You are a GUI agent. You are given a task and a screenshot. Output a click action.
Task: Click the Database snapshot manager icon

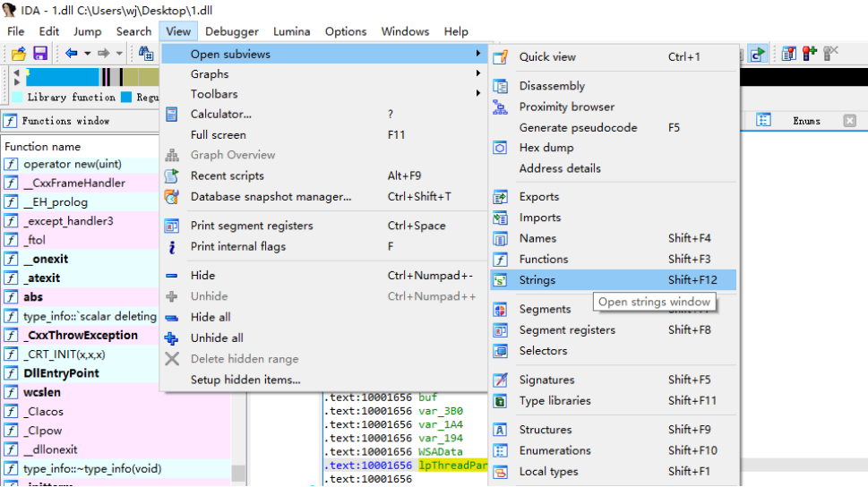tap(172, 197)
